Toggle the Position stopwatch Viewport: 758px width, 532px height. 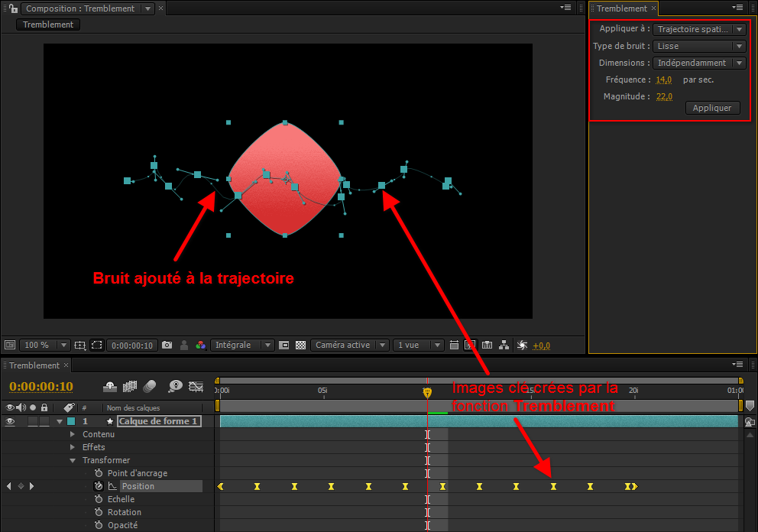coord(99,486)
